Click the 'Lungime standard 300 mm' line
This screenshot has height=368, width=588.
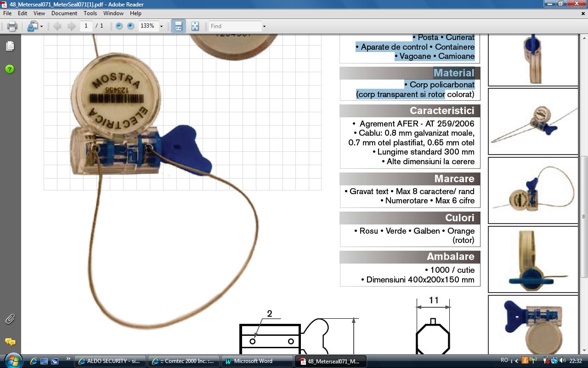[x=424, y=152]
